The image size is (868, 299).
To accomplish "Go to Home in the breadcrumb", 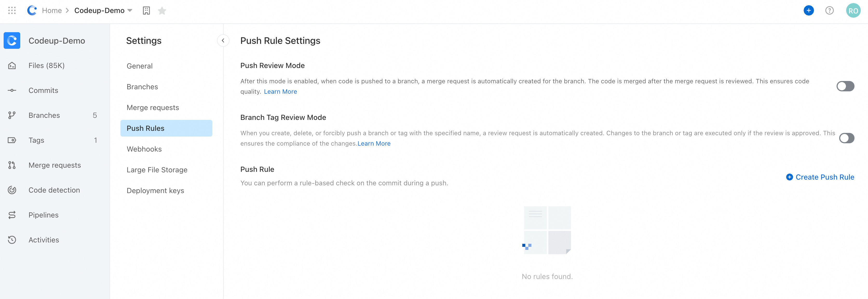I will click(52, 10).
